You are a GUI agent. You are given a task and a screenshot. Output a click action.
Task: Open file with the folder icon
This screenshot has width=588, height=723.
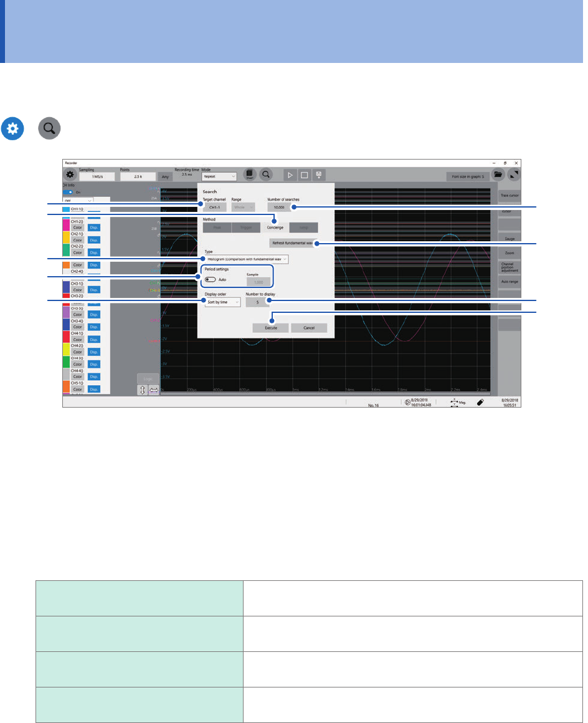[x=498, y=175]
